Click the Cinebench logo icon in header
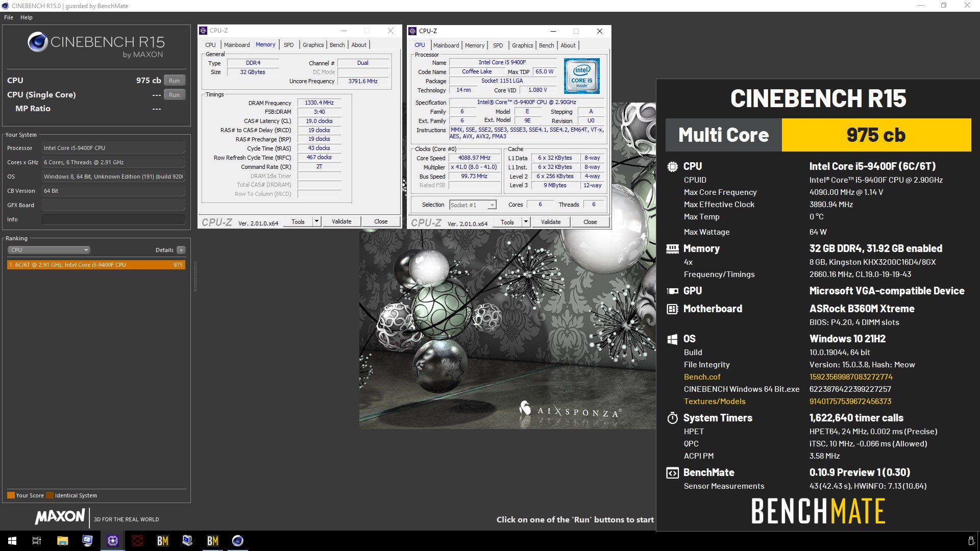Viewport: 980px width, 551px height. [x=38, y=42]
